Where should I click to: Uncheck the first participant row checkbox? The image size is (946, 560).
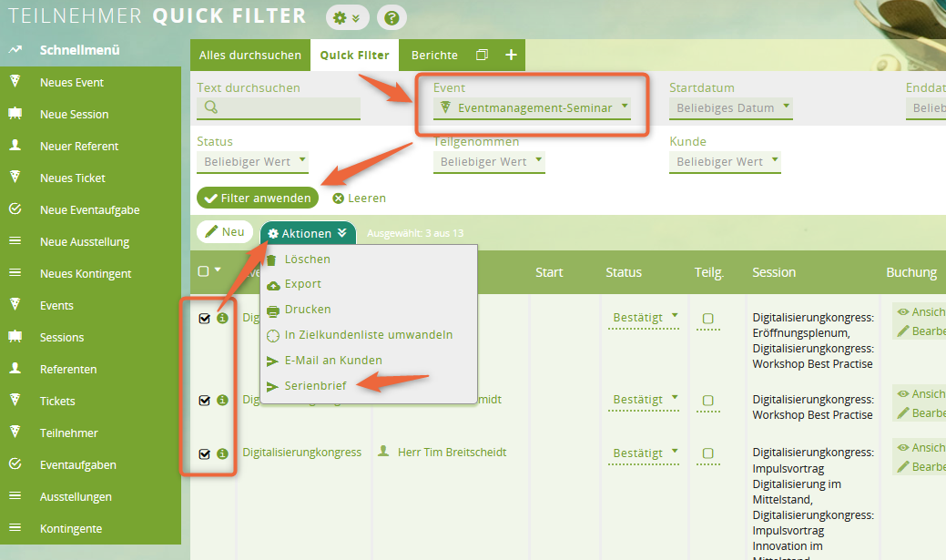[x=204, y=318]
